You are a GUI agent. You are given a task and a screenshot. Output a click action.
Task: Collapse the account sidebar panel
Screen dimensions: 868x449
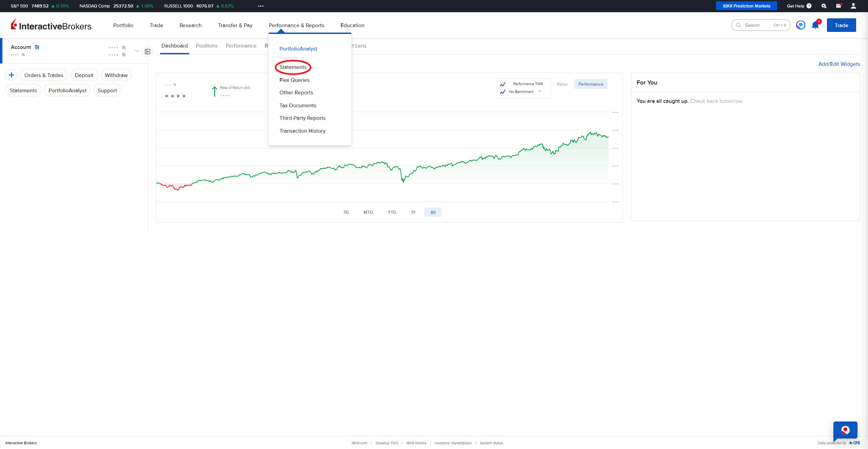[x=148, y=52]
